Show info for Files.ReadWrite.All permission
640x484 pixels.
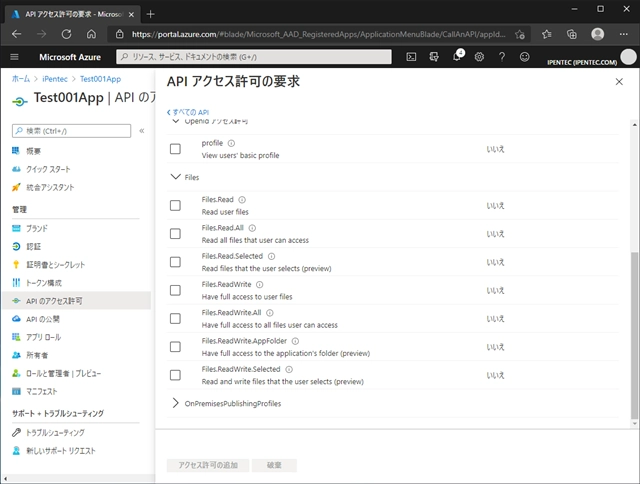[x=270, y=313]
